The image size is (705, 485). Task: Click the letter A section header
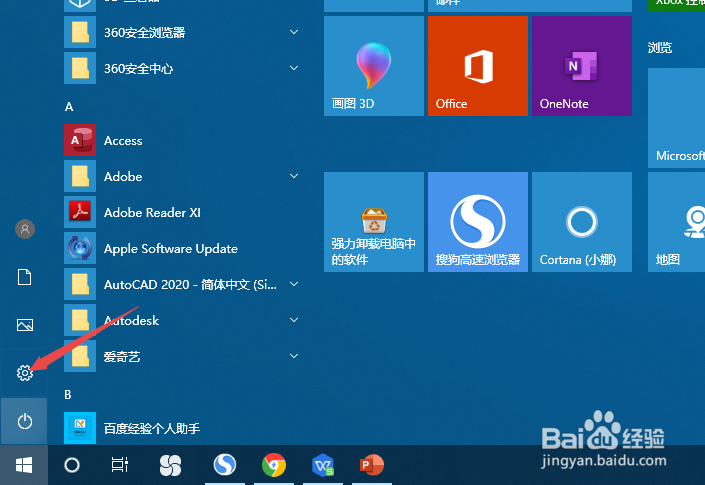point(69,107)
